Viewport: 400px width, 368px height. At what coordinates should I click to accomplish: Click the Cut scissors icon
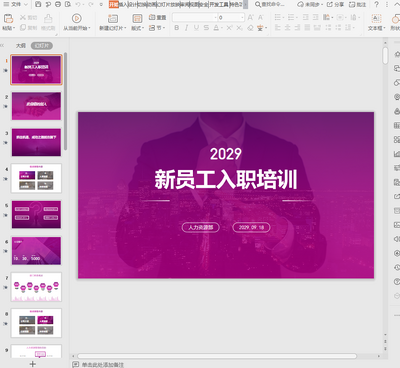23,17
